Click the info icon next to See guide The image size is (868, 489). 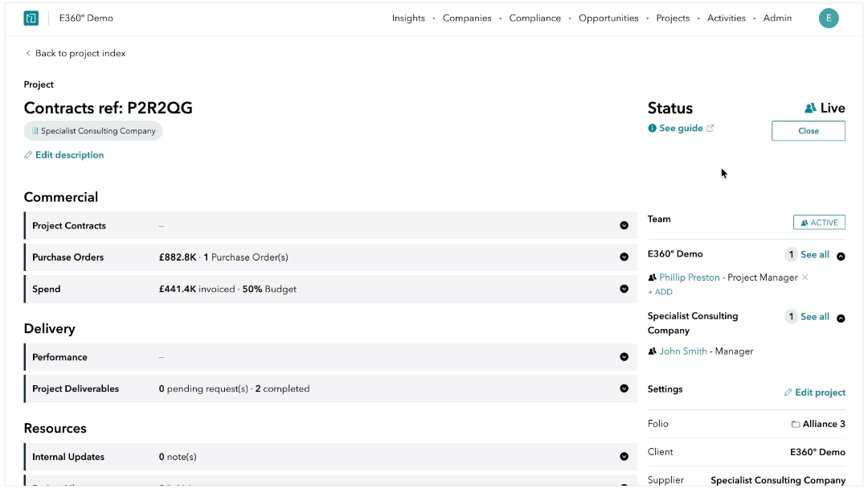coord(652,129)
